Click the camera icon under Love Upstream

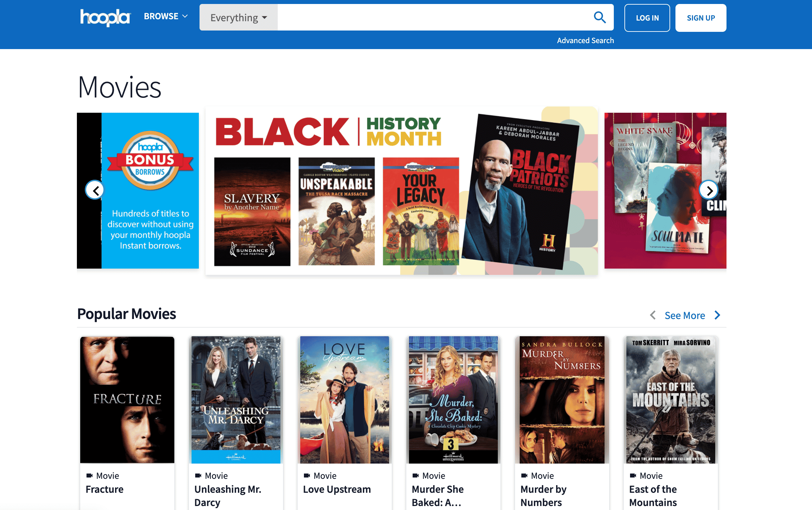(x=306, y=475)
